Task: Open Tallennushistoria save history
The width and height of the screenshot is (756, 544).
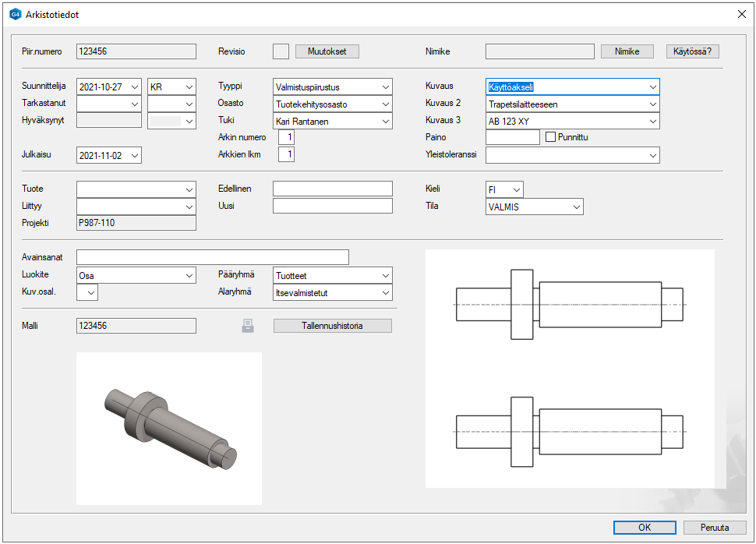Action: pos(332,326)
